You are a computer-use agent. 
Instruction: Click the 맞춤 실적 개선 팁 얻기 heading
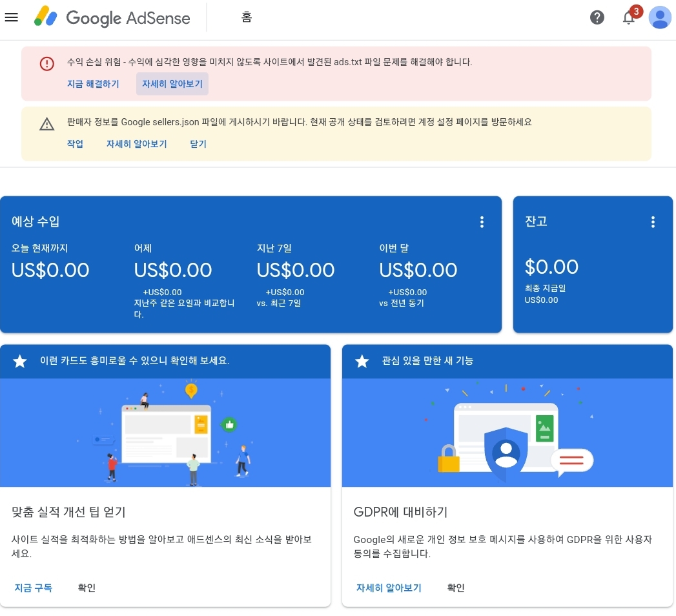pos(68,511)
